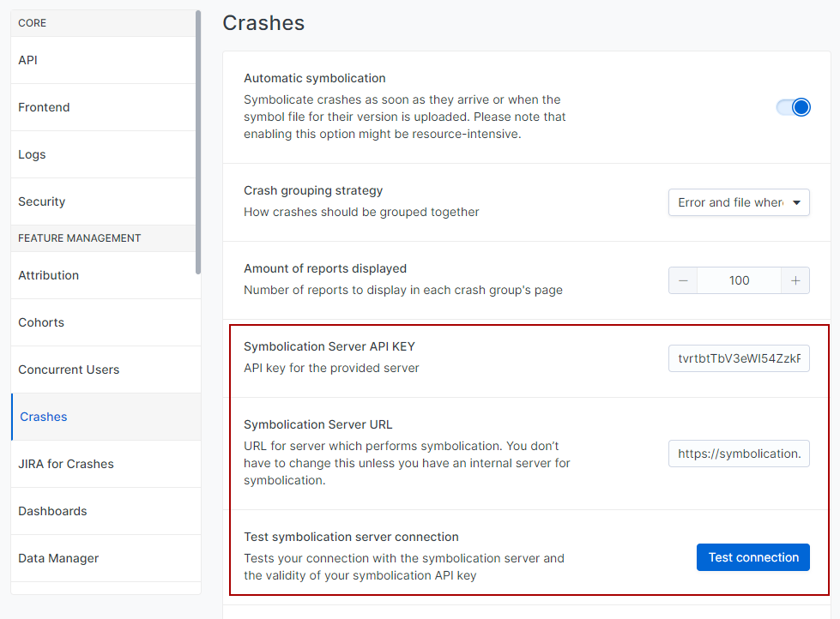The image size is (840, 619).
Task: Decrease amount of reports with minus button
Action: click(683, 280)
